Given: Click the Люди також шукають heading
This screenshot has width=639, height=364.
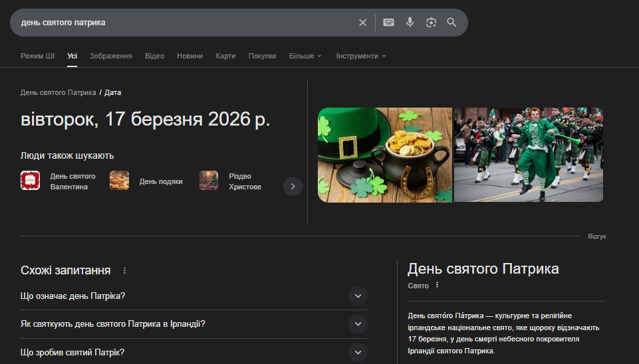Looking at the screenshot, I should tap(67, 155).
